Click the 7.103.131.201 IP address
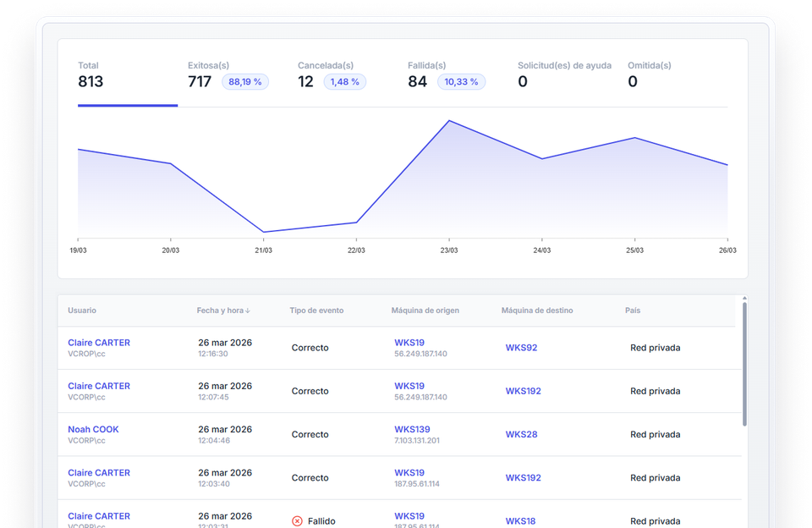This screenshot has width=812, height=528. [x=417, y=441]
